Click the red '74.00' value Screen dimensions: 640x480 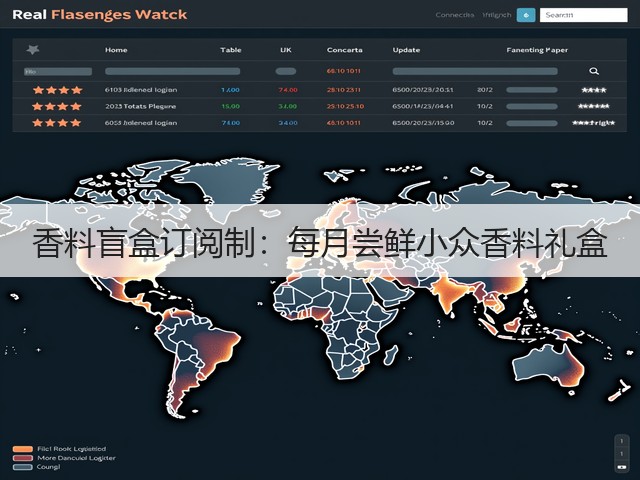[x=288, y=90]
